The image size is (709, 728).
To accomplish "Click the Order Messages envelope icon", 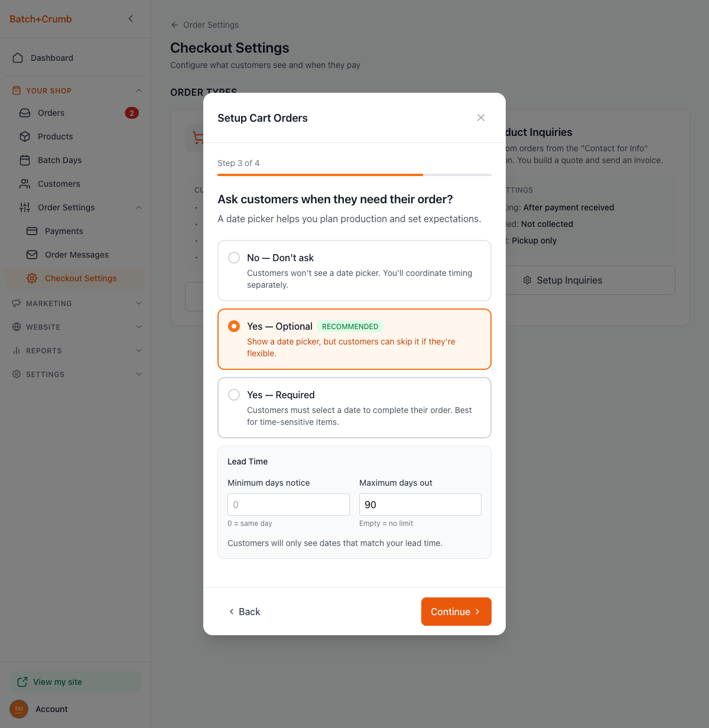I will [x=32, y=255].
